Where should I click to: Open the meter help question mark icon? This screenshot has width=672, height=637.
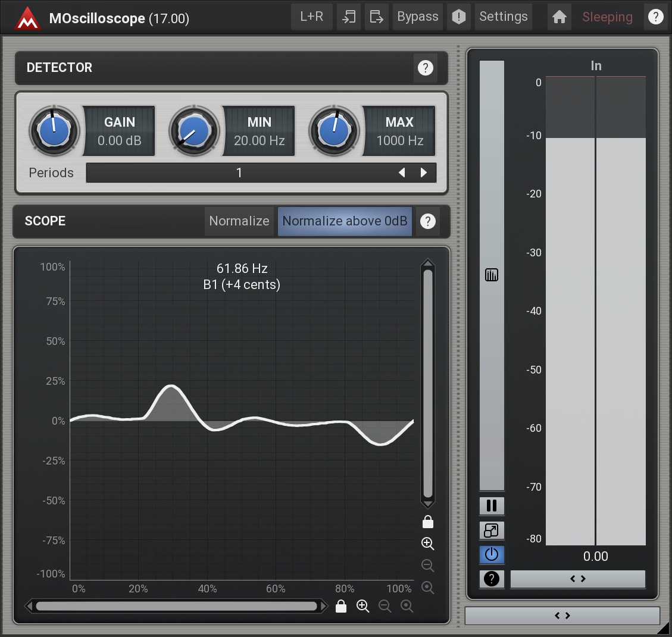point(491,579)
